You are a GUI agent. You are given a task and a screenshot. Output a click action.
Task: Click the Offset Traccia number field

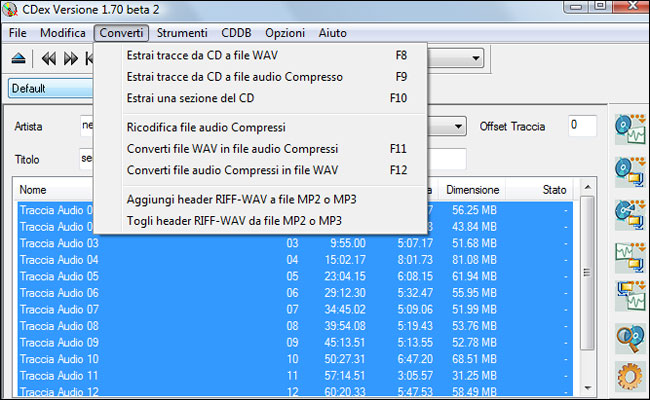coord(582,126)
